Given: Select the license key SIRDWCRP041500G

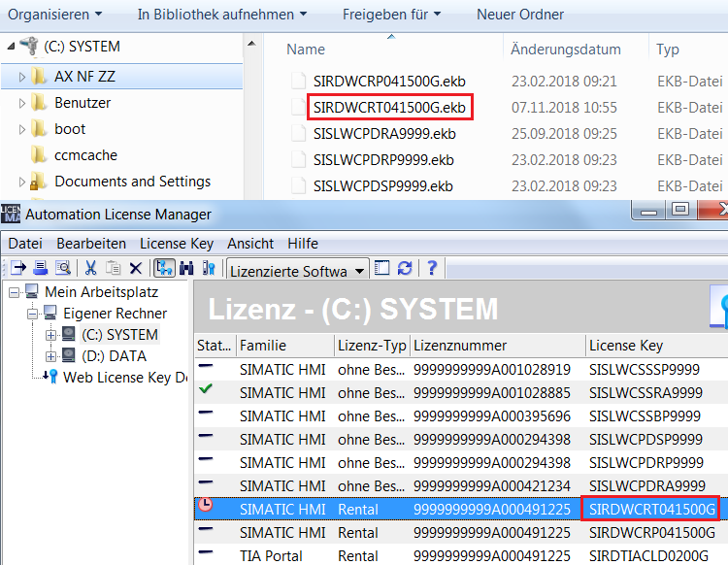Looking at the screenshot, I should tap(652, 533).
